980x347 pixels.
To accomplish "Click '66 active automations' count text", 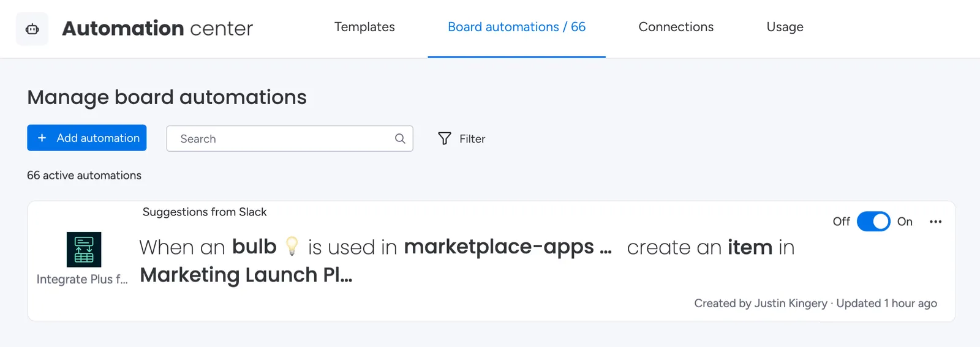I will [x=84, y=176].
